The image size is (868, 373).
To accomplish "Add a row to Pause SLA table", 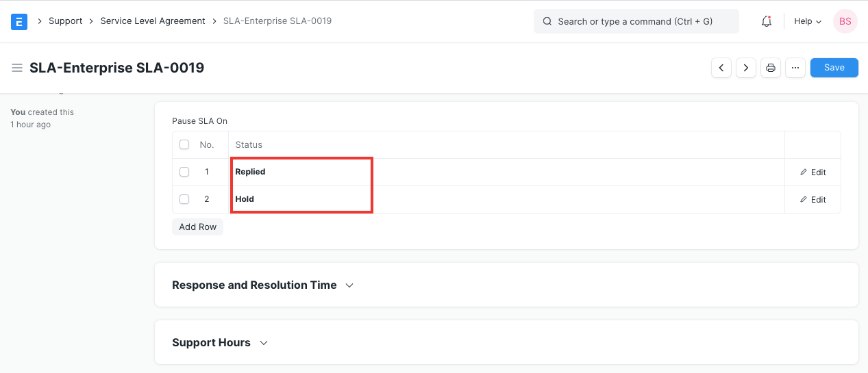I will pyautogui.click(x=197, y=227).
